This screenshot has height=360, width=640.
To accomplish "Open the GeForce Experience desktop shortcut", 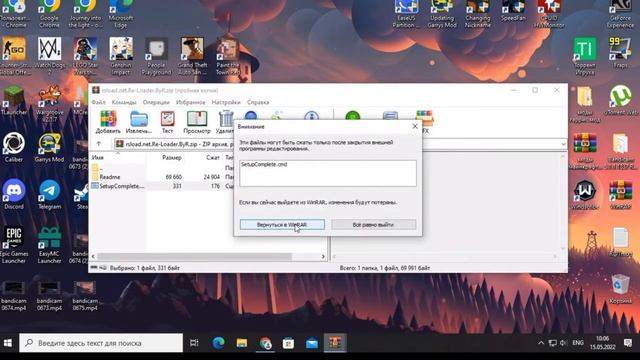I will point(620,13).
